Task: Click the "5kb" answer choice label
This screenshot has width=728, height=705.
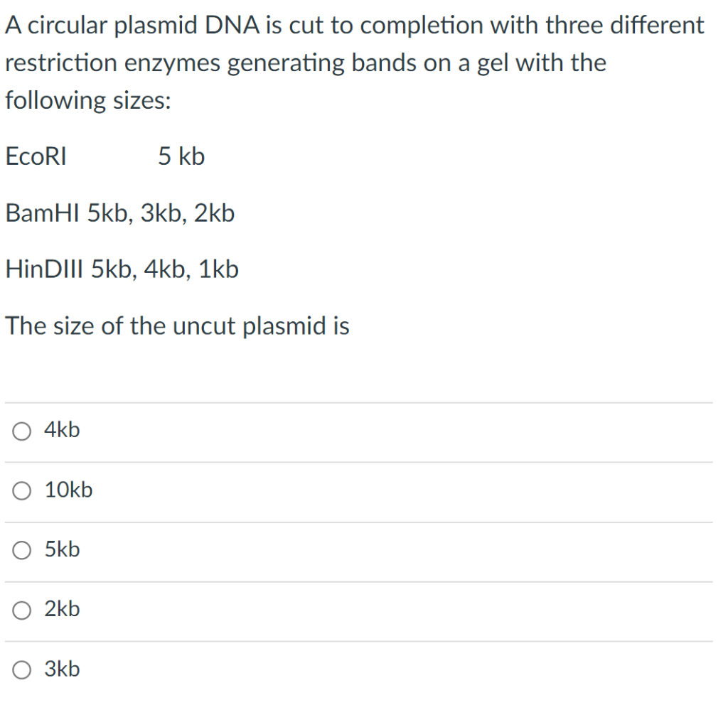Action: point(62,549)
